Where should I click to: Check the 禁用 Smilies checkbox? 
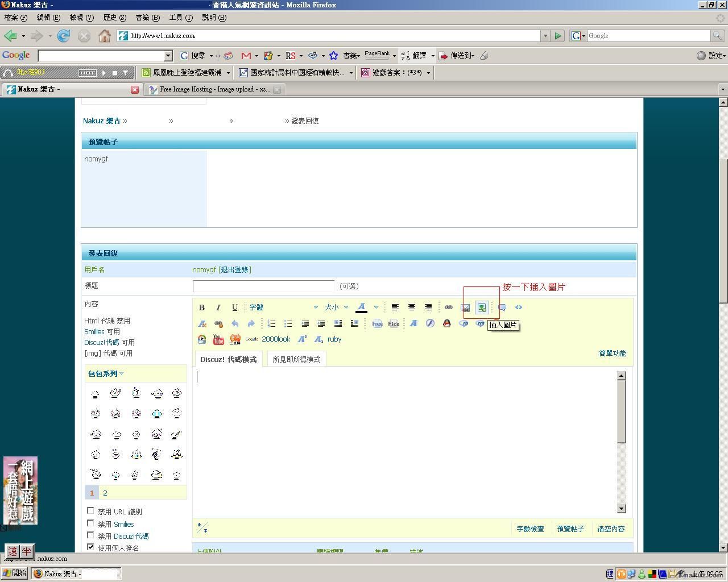point(90,523)
